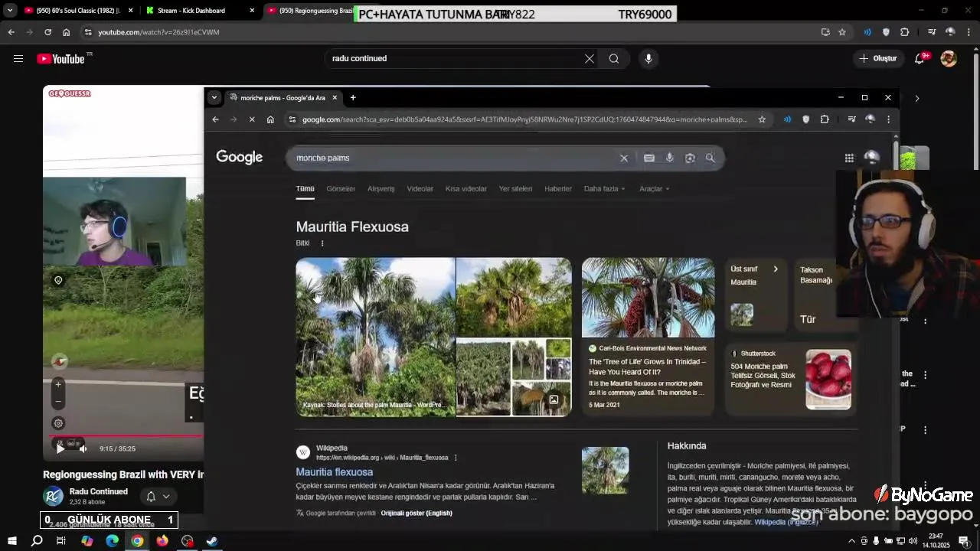Open Wikipedia link in Hakkında panel
Screen dimensions: 980x551
tap(786, 522)
